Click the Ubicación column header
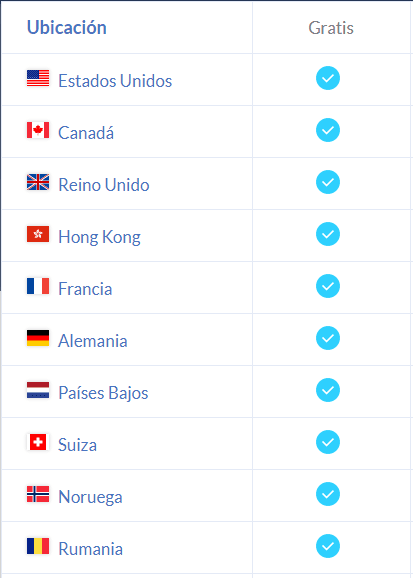418x578 pixels. [x=67, y=28]
